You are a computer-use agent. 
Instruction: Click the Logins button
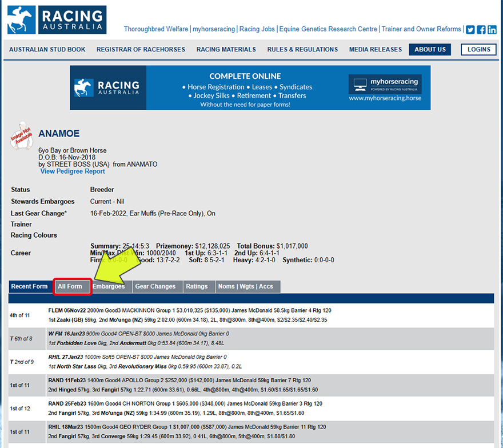tap(478, 50)
